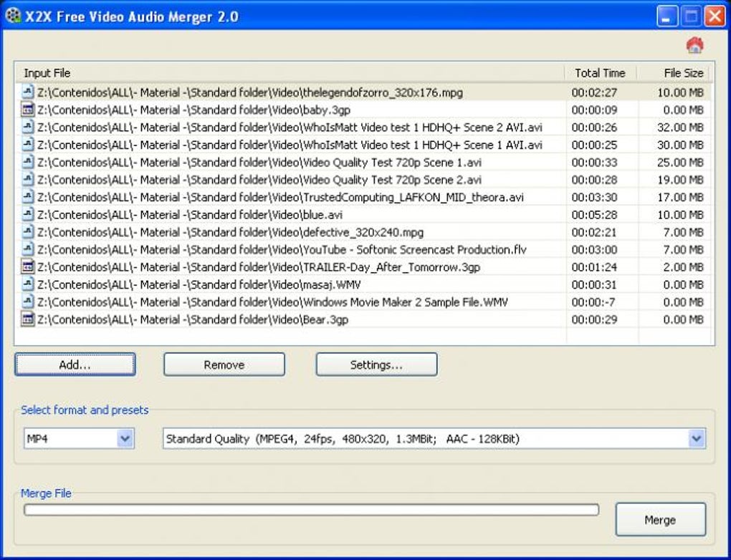Select Video Quality Test 720p Scene 1.avi path
The image size is (731, 560).
259,163
